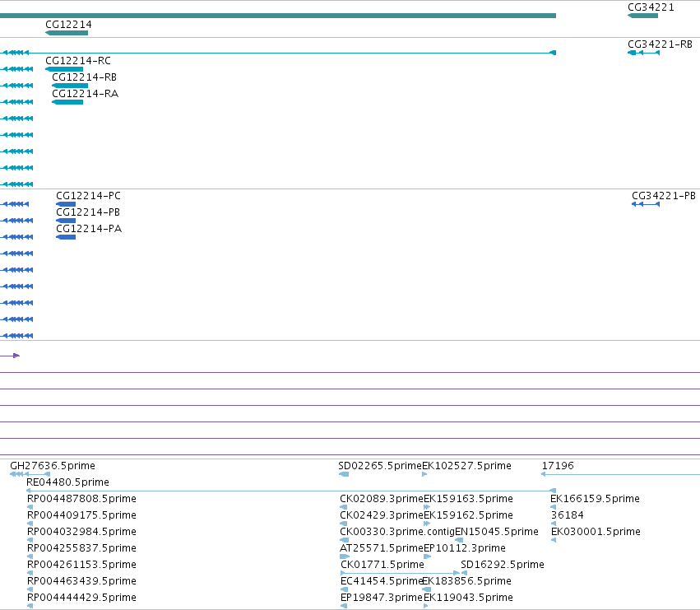This screenshot has width=700, height=610.
Task: Click the CG34221 gene bar glyph
Action: tap(643, 16)
